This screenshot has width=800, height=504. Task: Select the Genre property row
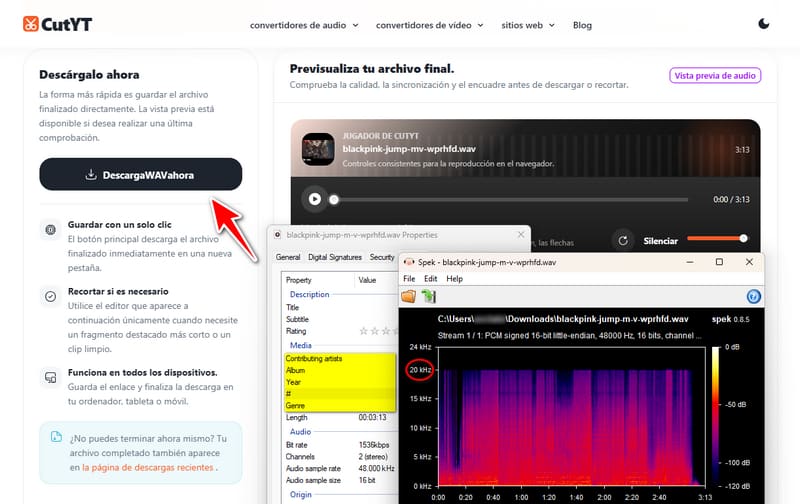click(x=340, y=406)
